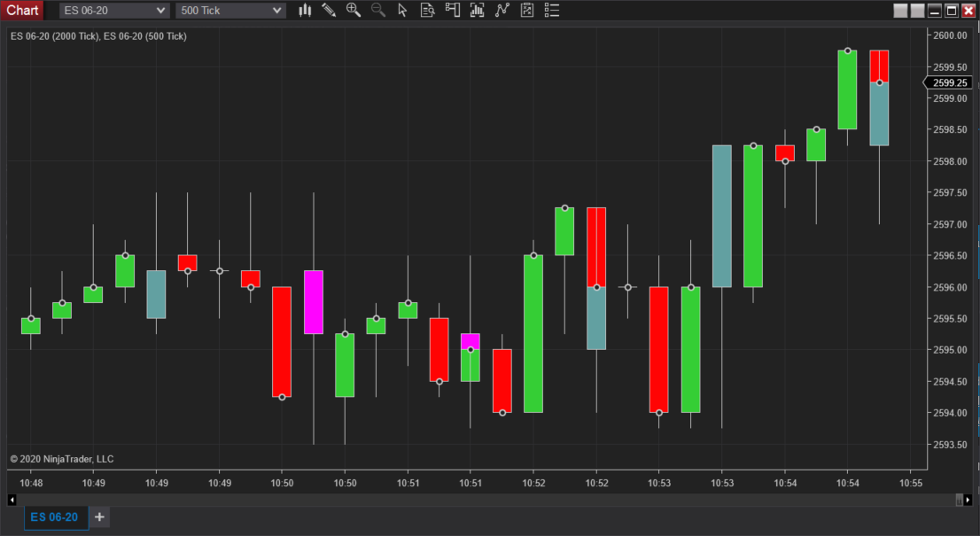Select the ES 06-20 chart tab
980x536 pixels.
click(x=54, y=517)
